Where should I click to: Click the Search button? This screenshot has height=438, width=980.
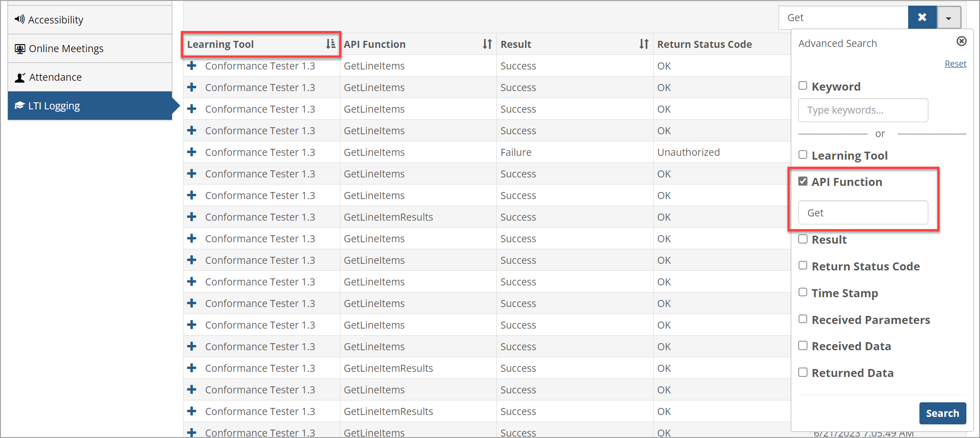click(942, 413)
